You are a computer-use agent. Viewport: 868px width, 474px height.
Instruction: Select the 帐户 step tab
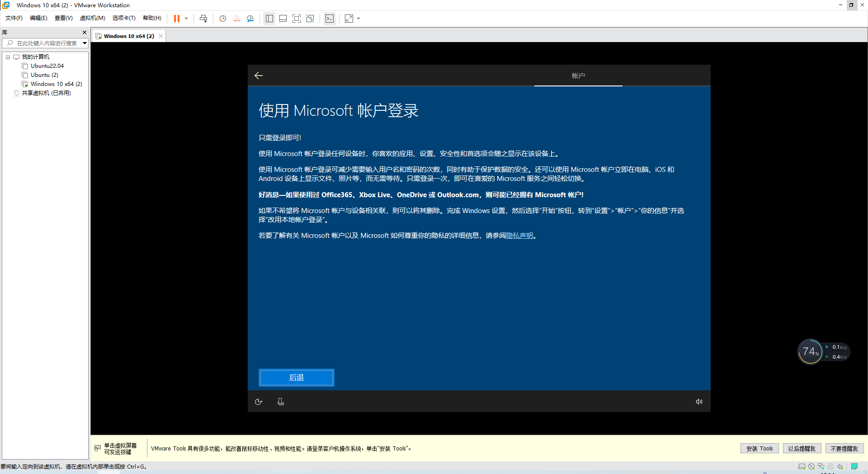[578, 76]
